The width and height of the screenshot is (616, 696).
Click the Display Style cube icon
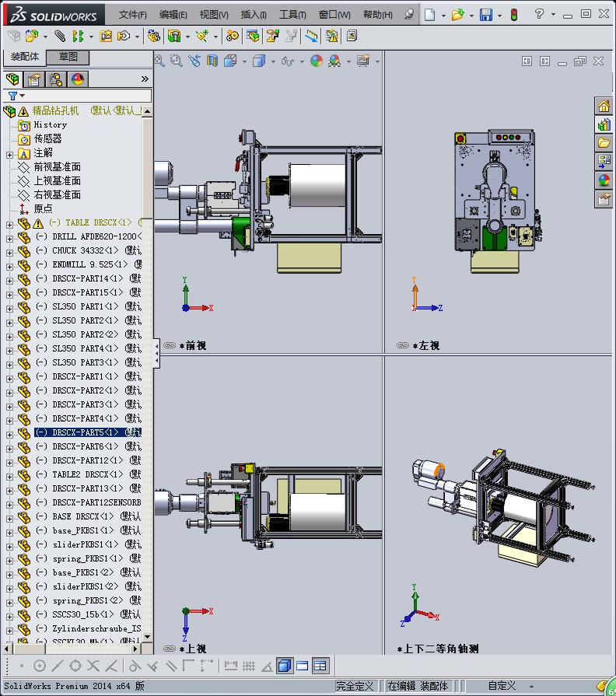coord(259,61)
